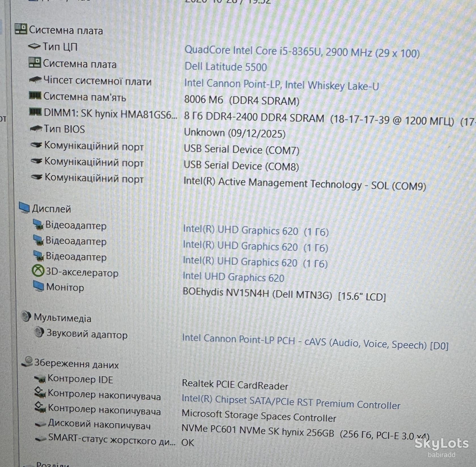476x467 pixels.
Task: Open the Dell Latitude 5500 link
Action: coord(226,67)
